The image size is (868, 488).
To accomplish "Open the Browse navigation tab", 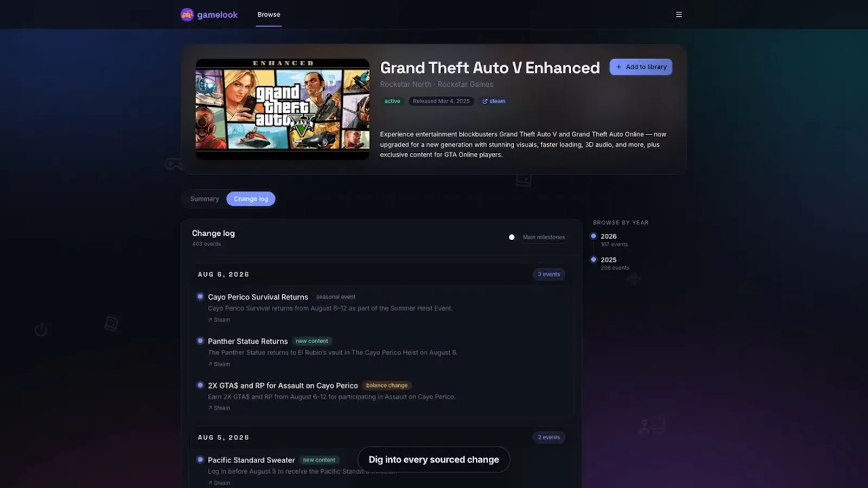I will coord(269,15).
